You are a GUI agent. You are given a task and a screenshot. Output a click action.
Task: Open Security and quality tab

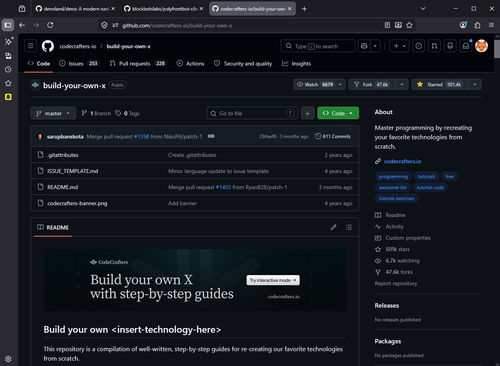[x=243, y=63]
